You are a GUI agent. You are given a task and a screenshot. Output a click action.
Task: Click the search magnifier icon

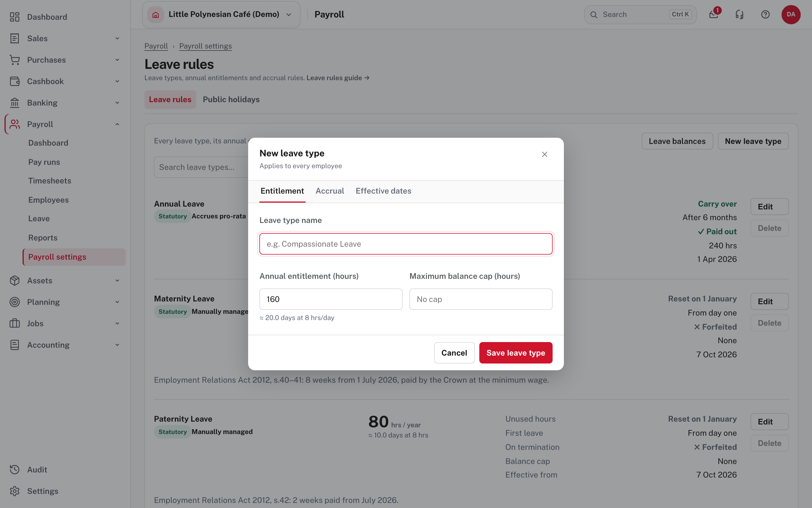click(594, 14)
